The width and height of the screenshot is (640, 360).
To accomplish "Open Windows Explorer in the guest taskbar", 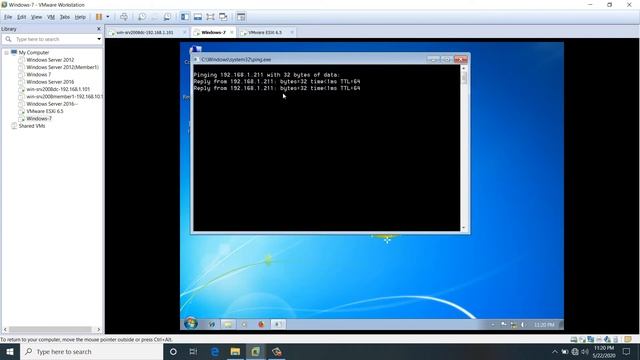I will tap(228, 324).
